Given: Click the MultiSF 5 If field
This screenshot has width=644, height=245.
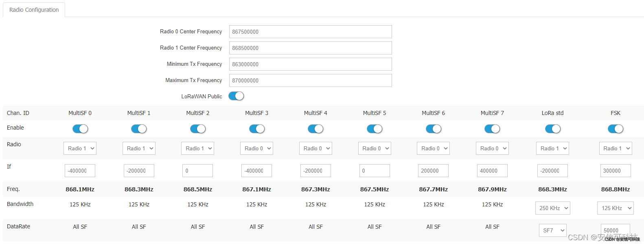Looking at the screenshot, I should pos(375,171).
